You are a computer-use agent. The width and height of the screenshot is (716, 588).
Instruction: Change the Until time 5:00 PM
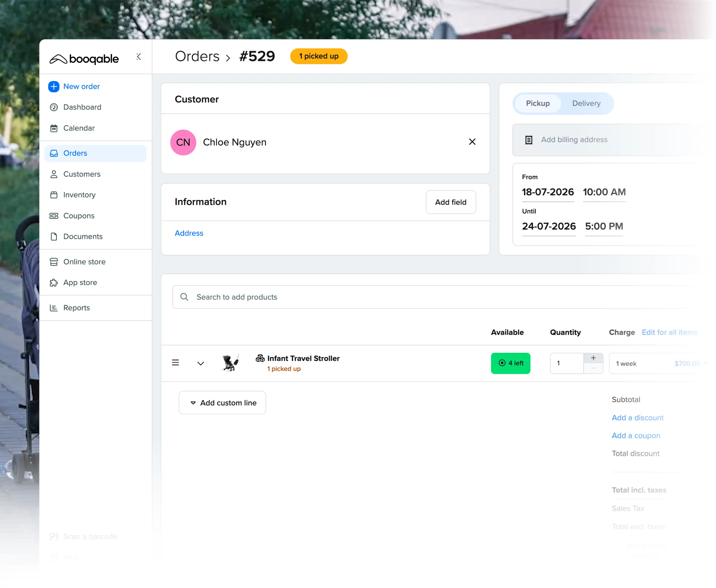604,226
